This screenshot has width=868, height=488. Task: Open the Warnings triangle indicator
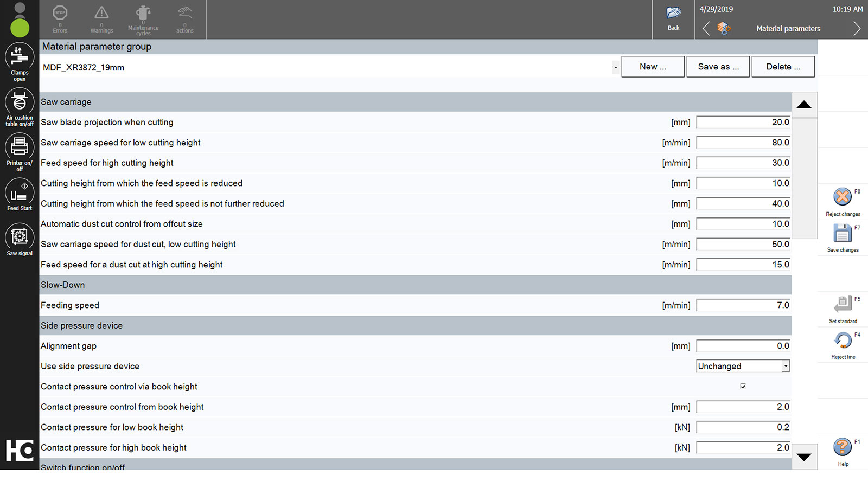coord(101,13)
